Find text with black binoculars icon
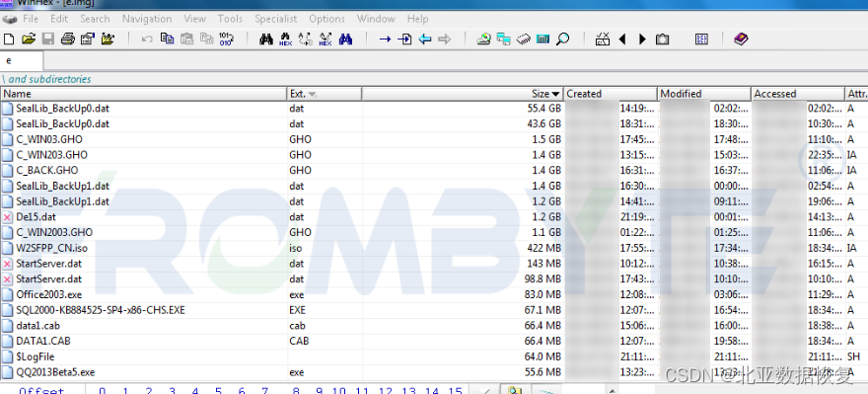This screenshot has width=868, height=394. click(x=266, y=39)
